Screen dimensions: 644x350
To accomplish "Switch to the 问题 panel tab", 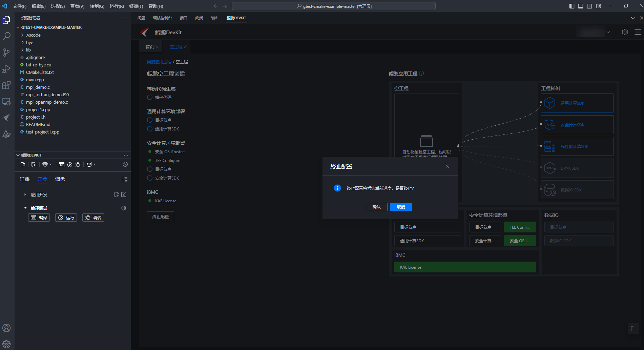I will (141, 18).
